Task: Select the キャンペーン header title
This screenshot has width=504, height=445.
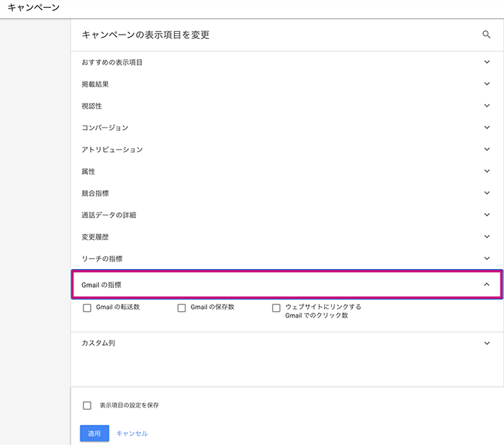Action: point(34,7)
